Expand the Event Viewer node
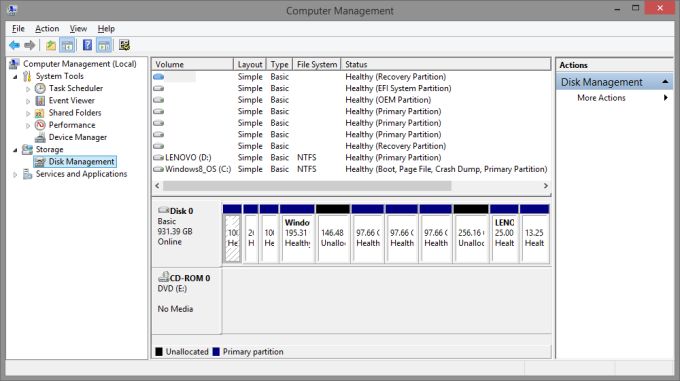The image size is (680, 381). pos(28,101)
